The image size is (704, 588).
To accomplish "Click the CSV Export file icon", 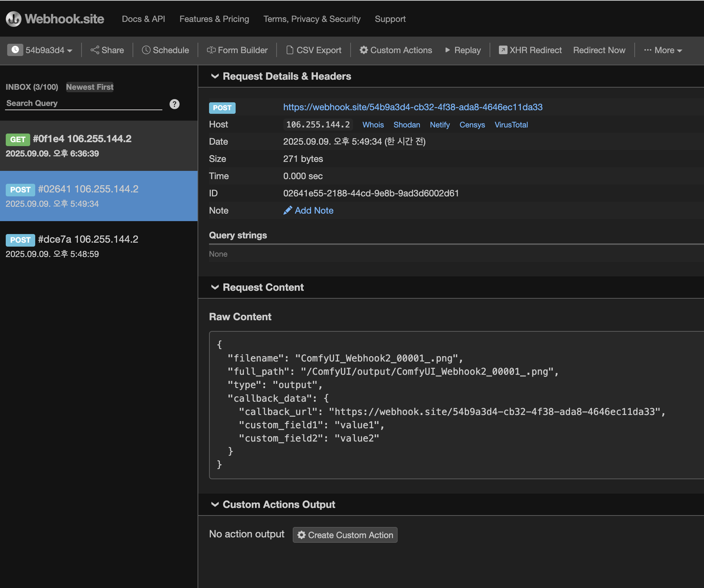I will (x=290, y=50).
